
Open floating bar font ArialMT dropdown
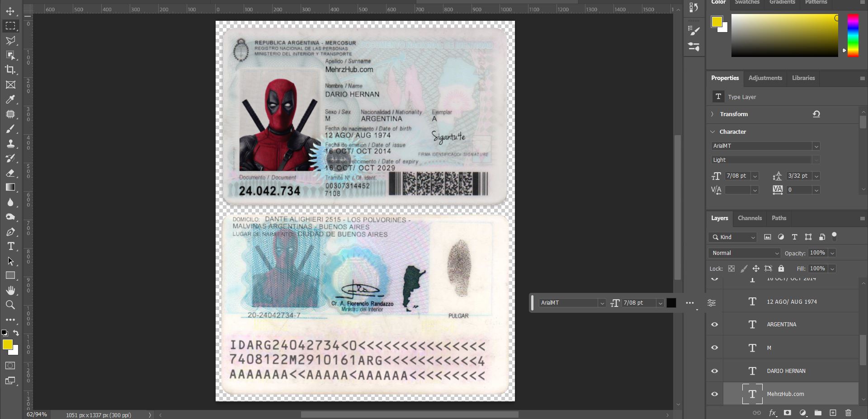[x=602, y=303]
